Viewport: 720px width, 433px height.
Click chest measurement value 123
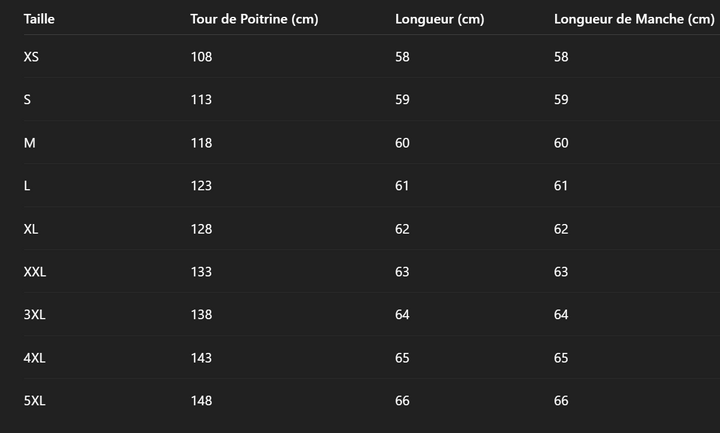201,186
